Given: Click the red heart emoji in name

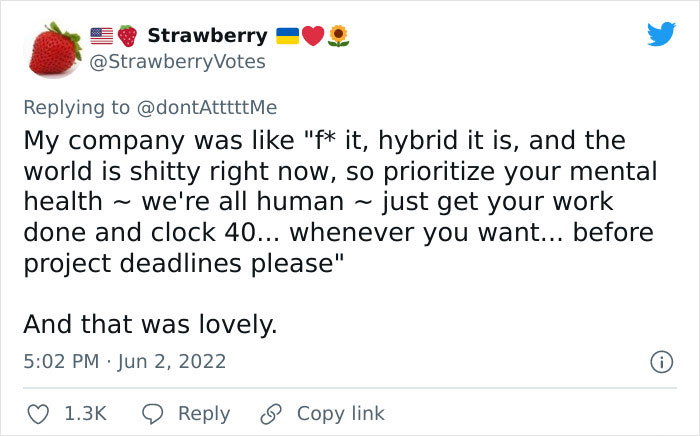Looking at the screenshot, I should pos(313,36).
